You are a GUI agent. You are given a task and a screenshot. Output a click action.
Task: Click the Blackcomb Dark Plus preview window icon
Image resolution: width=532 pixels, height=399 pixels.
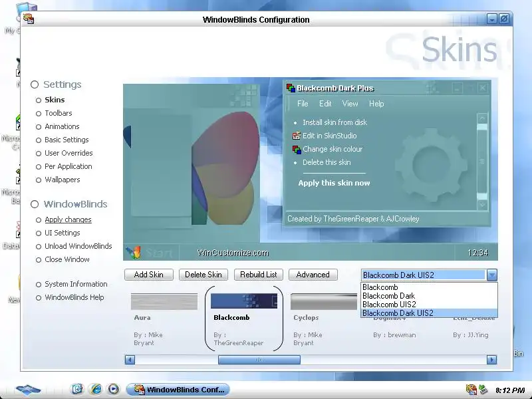[x=291, y=88]
